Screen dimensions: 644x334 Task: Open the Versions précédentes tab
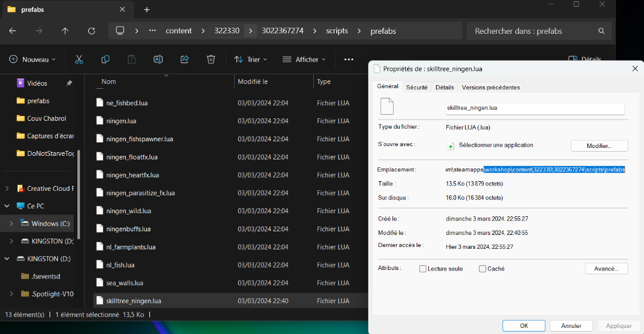[490, 87]
